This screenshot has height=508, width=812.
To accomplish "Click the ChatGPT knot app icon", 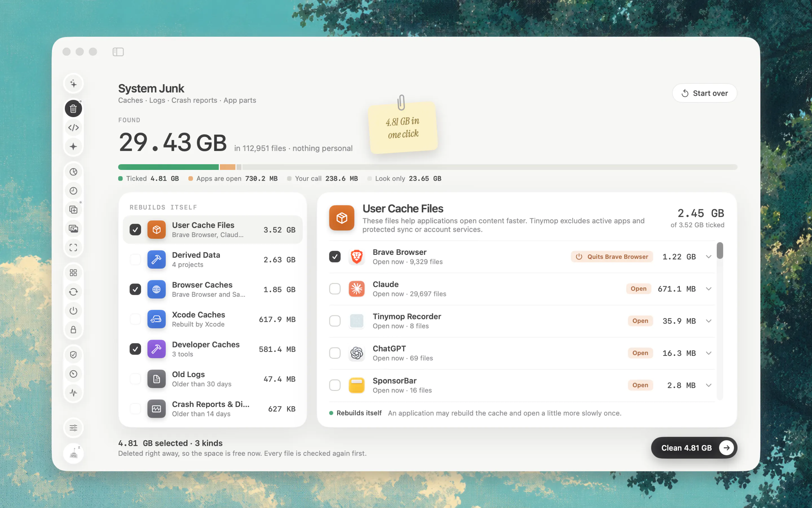I will click(356, 353).
